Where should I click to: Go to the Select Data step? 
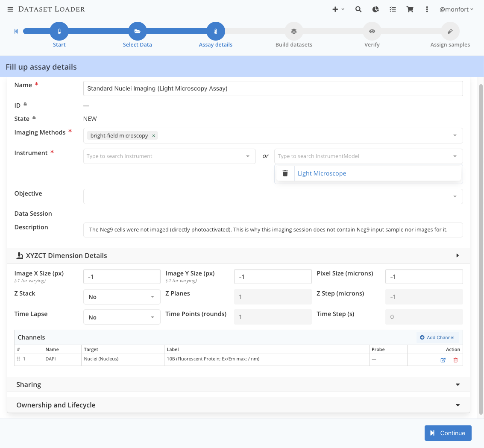[x=138, y=31]
